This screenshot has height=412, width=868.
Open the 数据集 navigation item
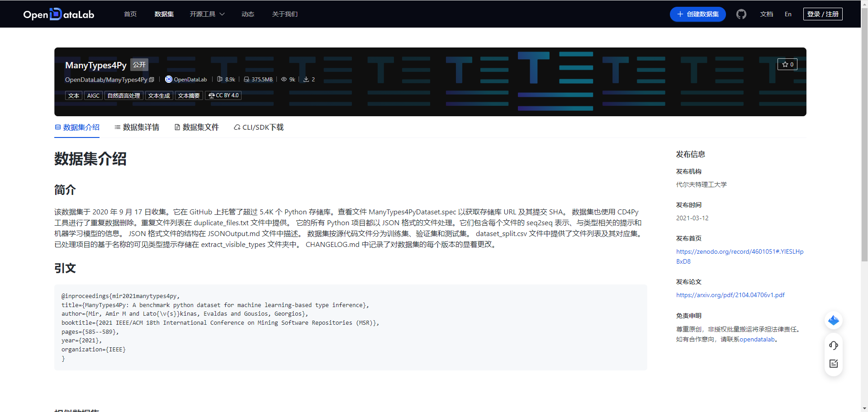pos(164,14)
